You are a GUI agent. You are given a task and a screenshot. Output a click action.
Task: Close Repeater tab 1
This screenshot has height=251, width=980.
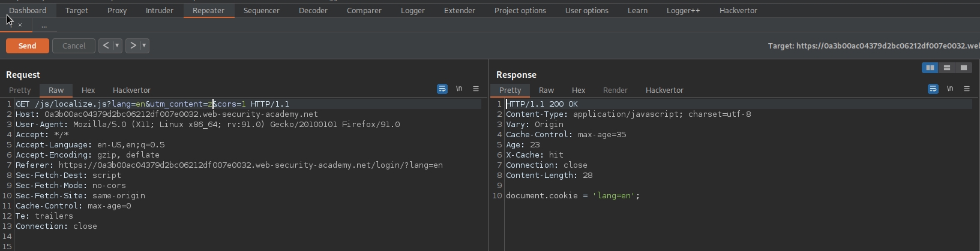click(x=20, y=25)
